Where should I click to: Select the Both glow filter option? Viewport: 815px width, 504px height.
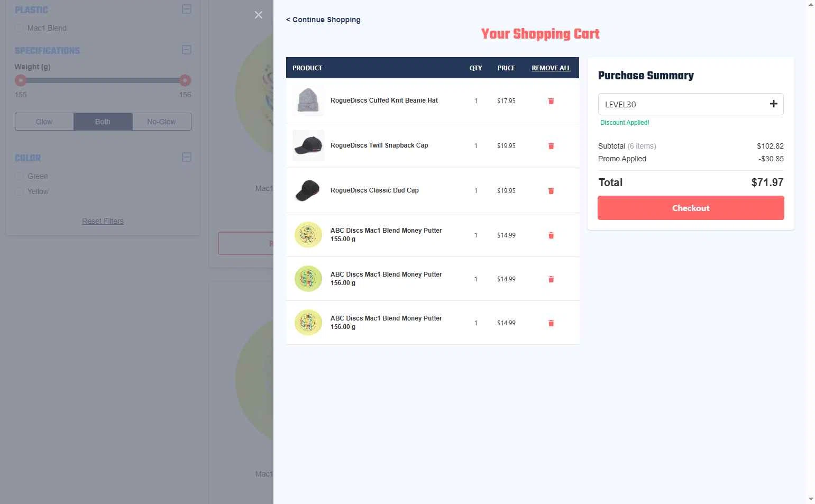103,122
